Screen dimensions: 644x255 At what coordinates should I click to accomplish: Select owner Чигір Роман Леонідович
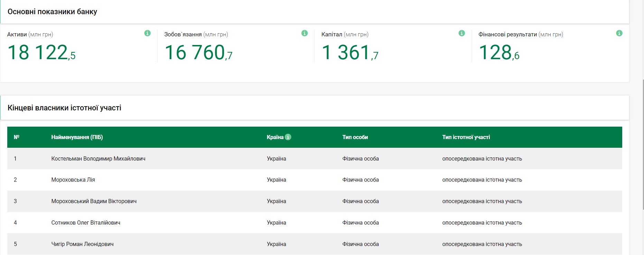[82, 244]
